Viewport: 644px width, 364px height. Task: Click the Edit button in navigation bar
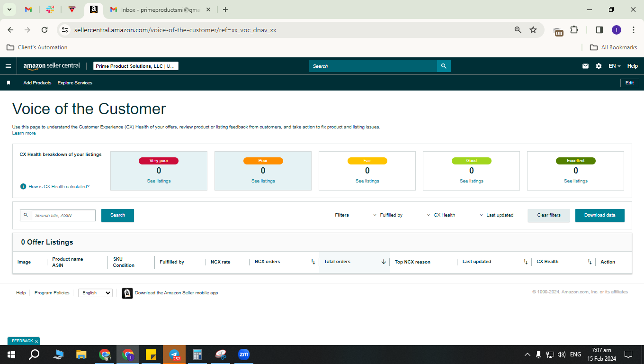pyautogui.click(x=630, y=83)
